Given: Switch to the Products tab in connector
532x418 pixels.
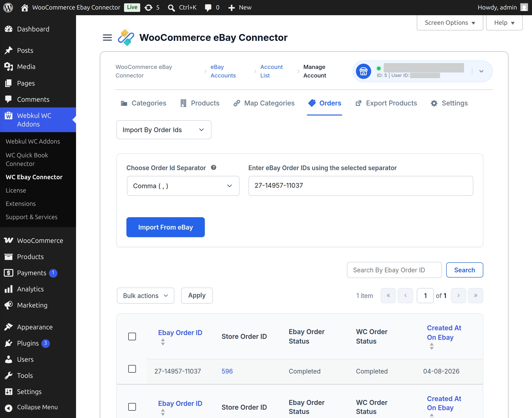Looking at the screenshot, I should click(x=200, y=103).
